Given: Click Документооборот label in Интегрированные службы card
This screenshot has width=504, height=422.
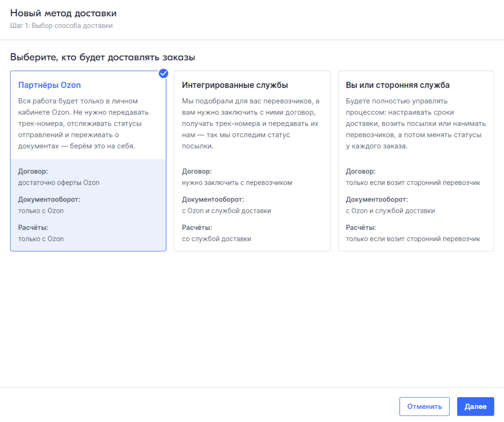Looking at the screenshot, I should [213, 199].
